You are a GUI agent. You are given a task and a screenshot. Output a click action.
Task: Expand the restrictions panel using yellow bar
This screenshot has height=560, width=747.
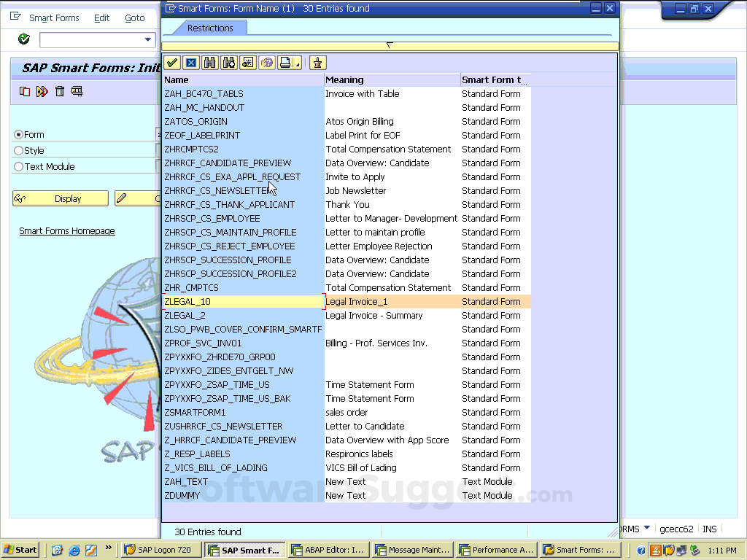pyautogui.click(x=390, y=46)
